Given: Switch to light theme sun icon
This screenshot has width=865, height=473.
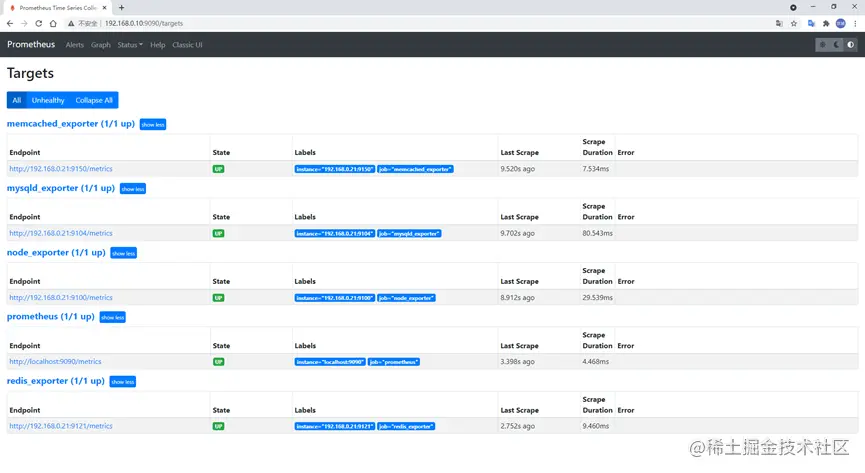Looking at the screenshot, I should tap(823, 45).
